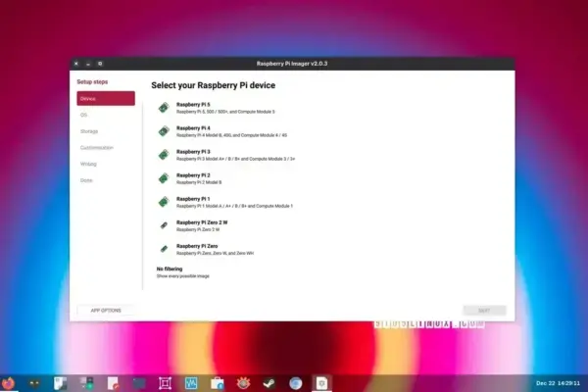
Task: Select the OS setup step
Action: click(x=106, y=115)
